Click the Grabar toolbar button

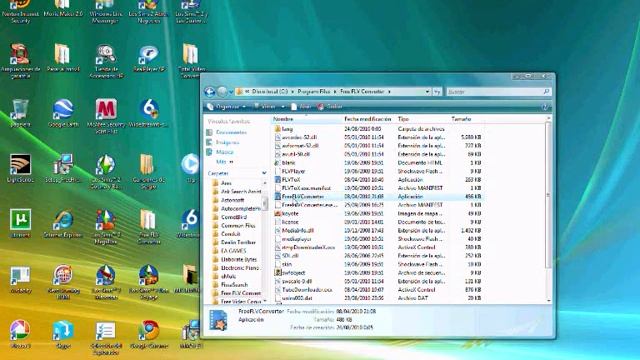coord(330,107)
